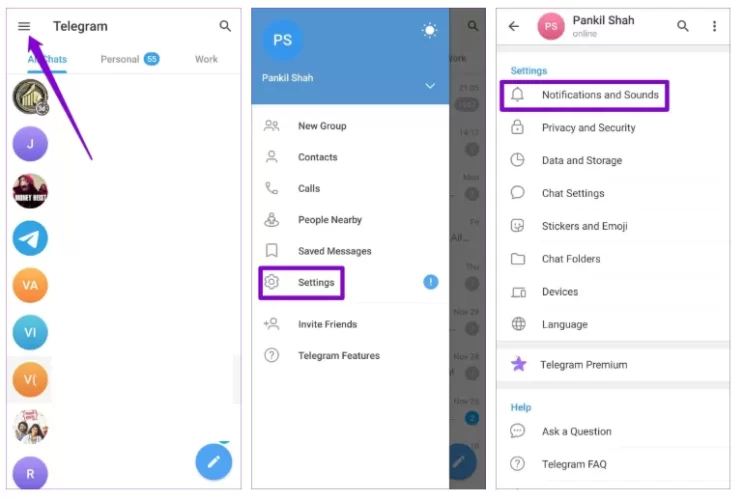
Task: Open the chat with VA avatar
Action: click(30, 285)
